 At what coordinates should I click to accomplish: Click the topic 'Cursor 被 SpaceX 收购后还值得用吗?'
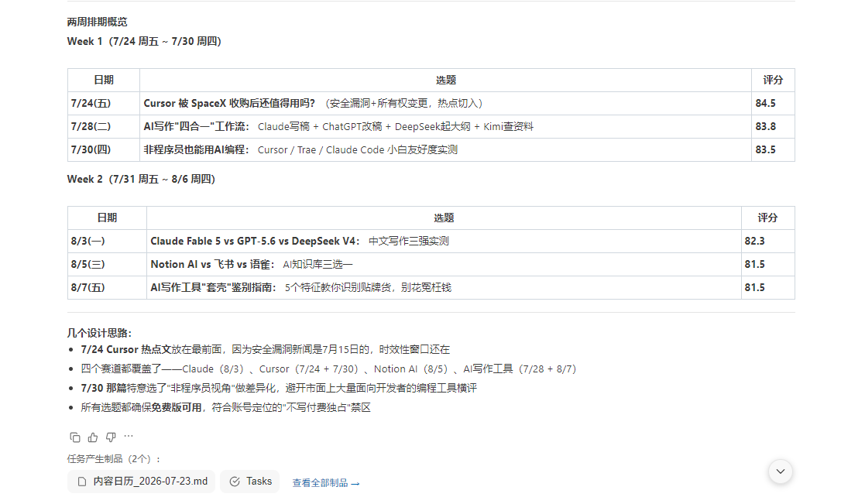[x=229, y=103]
